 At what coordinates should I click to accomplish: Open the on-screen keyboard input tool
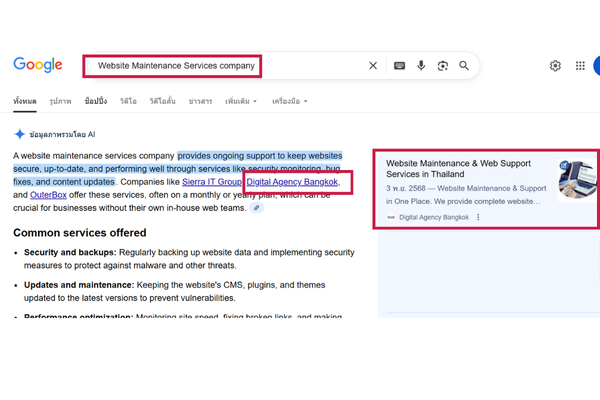coord(399,66)
